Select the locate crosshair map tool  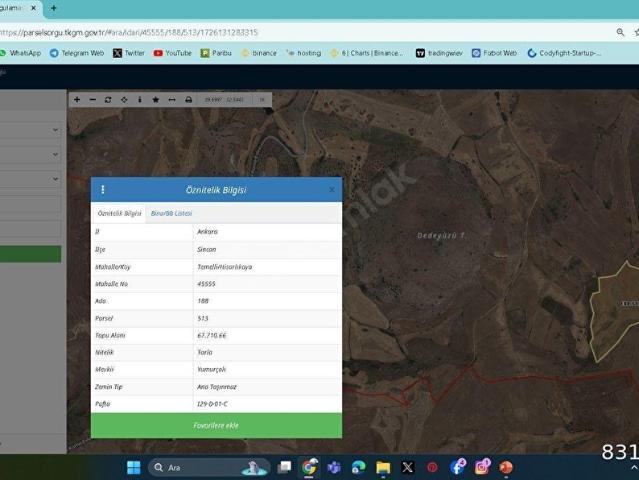124,100
